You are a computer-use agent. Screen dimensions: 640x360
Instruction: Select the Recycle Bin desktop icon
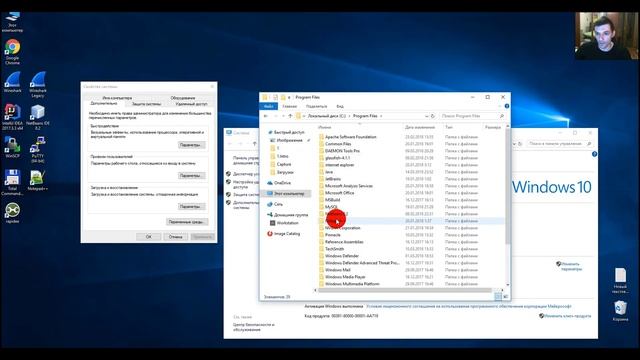pyautogui.click(x=620, y=310)
